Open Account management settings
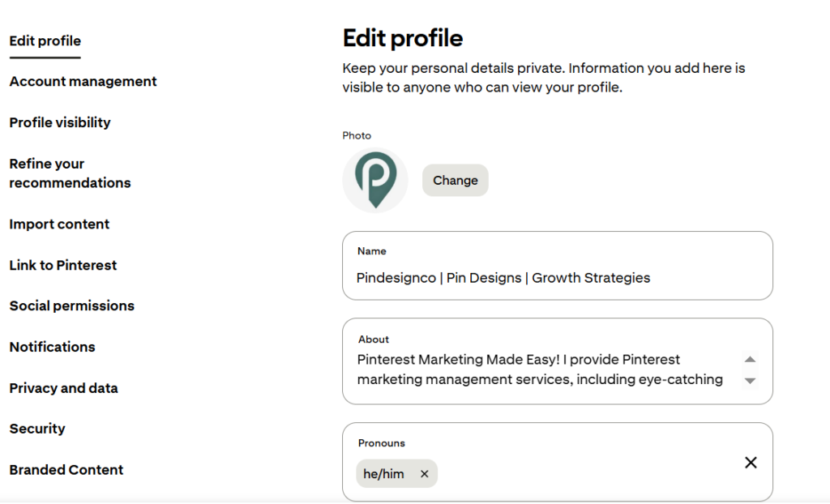The width and height of the screenshot is (830, 504). click(x=83, y=82)
